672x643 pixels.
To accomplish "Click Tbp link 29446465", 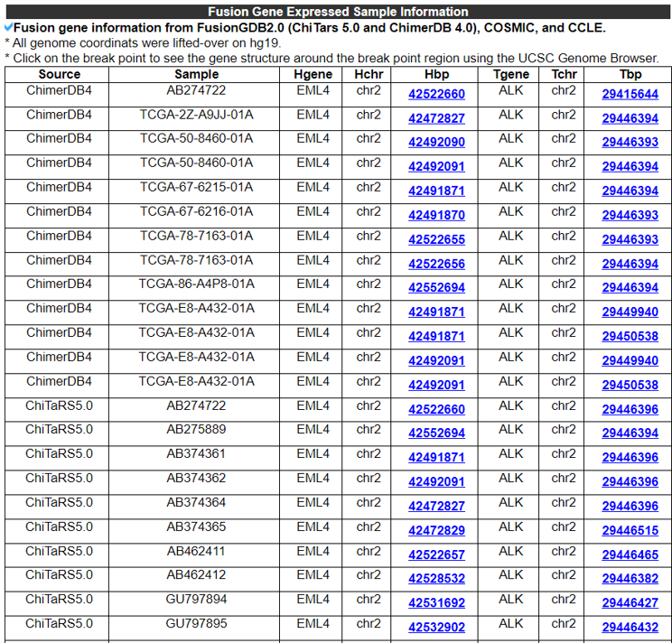I will [630, 554].
